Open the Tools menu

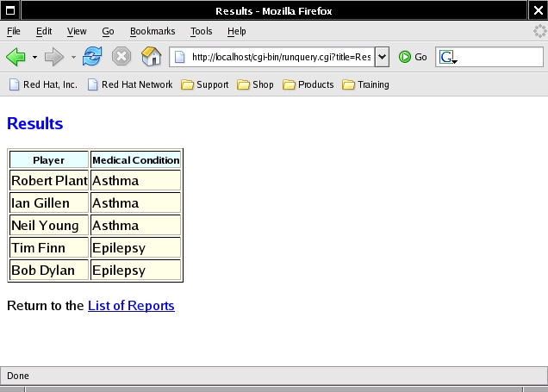pyautogui.click(x=201, y=31)
